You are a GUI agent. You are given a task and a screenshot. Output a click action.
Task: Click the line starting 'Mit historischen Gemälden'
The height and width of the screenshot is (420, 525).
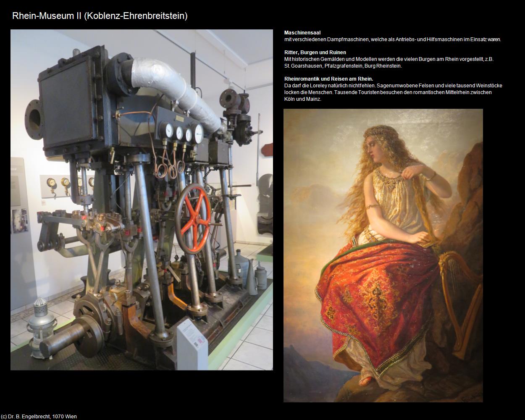click(x=389, y=59)
